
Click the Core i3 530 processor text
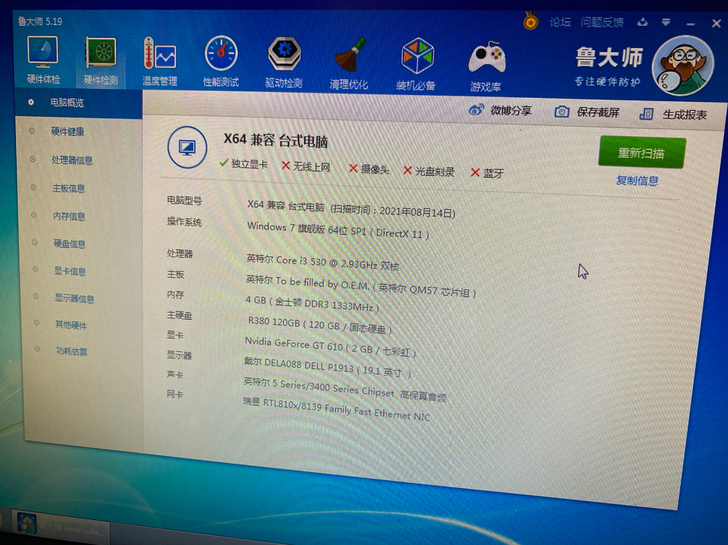(x=323, y=262)
